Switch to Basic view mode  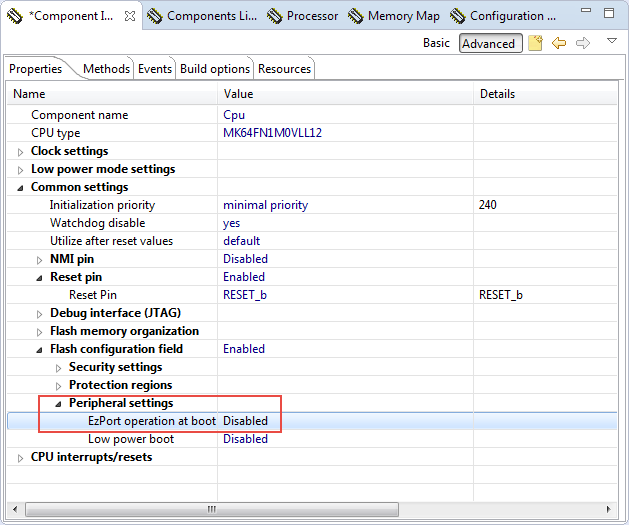tap(436, 43)
